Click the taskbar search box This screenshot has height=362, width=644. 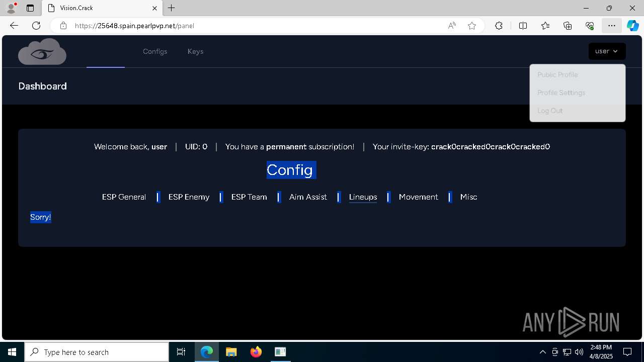(x=97, y=352)
